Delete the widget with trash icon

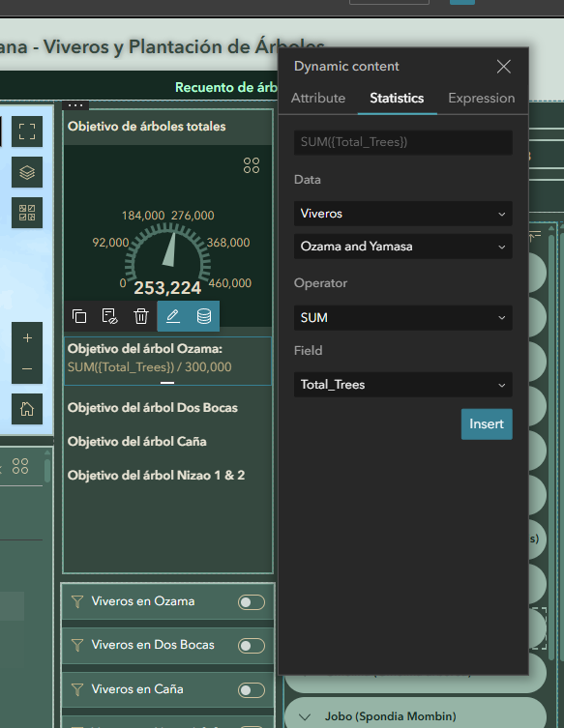pyautogui.click(x=141, y=316)
